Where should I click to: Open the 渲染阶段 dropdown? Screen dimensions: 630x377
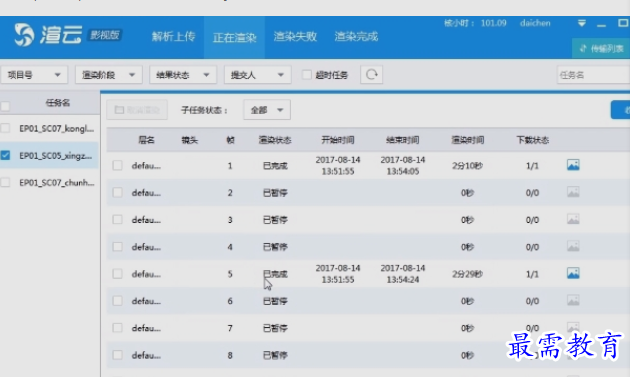click(108, 75)
